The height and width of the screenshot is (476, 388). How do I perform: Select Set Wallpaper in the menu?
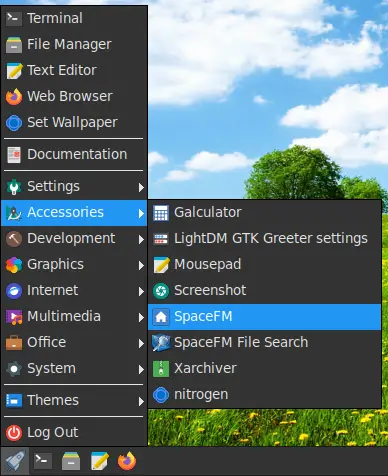click(x=74, y=122)
